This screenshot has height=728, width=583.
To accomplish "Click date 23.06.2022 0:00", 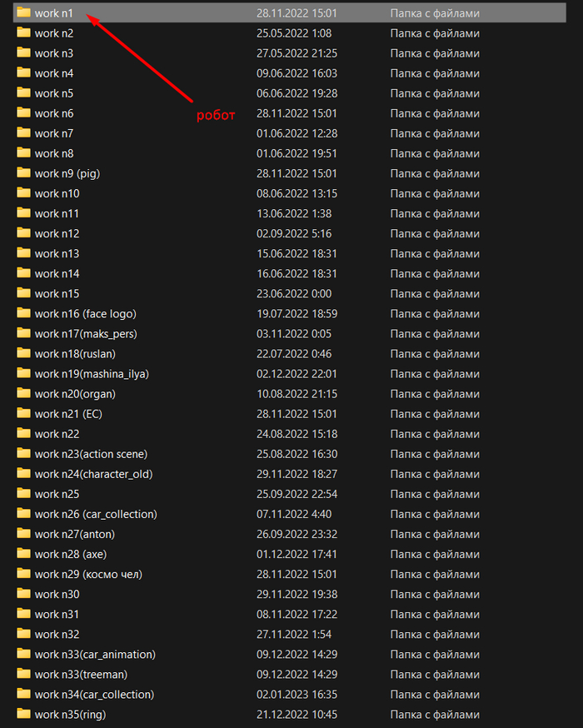I will [x=294, y=293].
